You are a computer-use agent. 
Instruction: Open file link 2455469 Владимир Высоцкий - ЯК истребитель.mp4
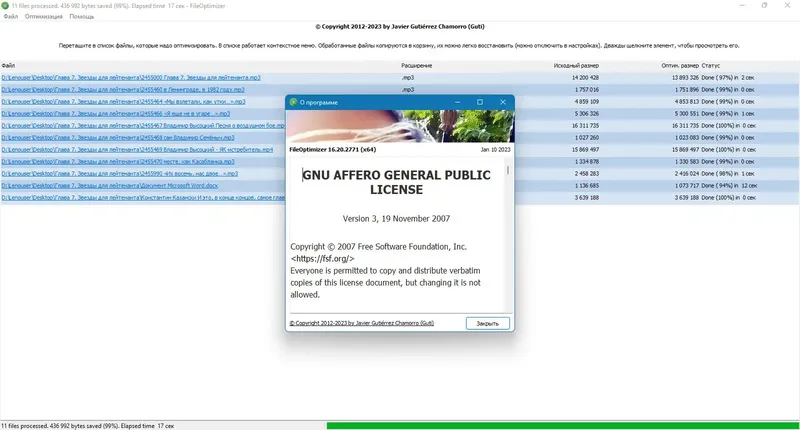(137, 149)
